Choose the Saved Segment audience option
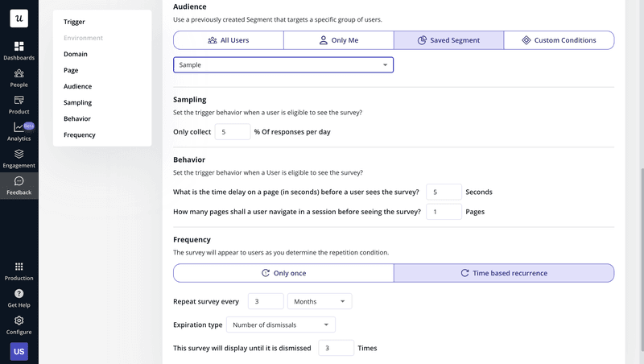Viewport: 644px width, 364px height. [448, 40]
